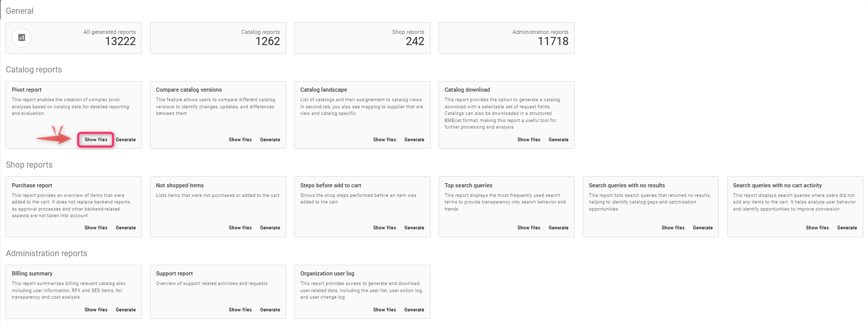Generate Steps before add to cart report
868x324 pixels.
pyautogui.click(x=414, y=228)
